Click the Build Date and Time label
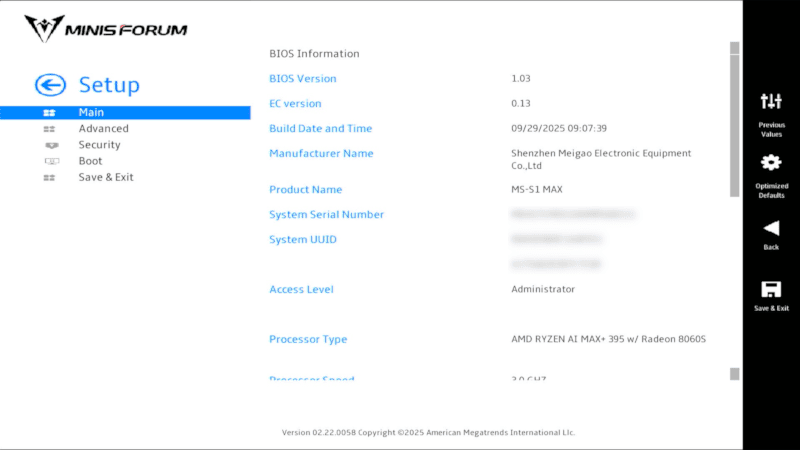Viewport: 800px width, 450px height. (320, 129)
